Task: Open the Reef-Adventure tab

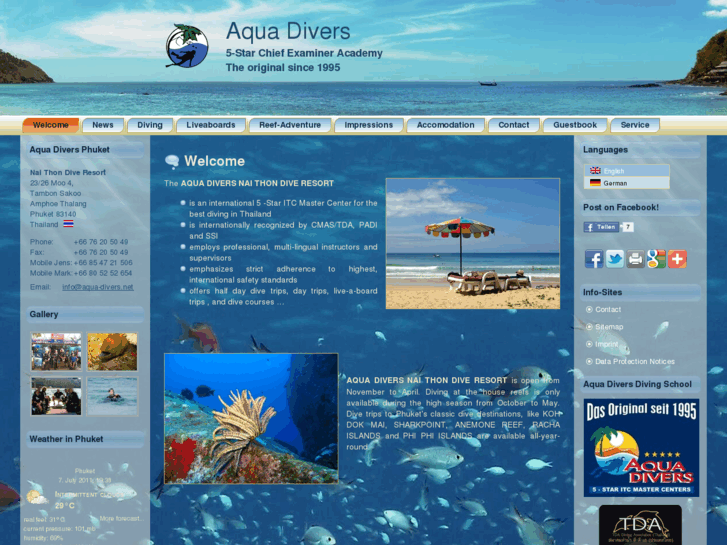Action: tap(290, 125)
